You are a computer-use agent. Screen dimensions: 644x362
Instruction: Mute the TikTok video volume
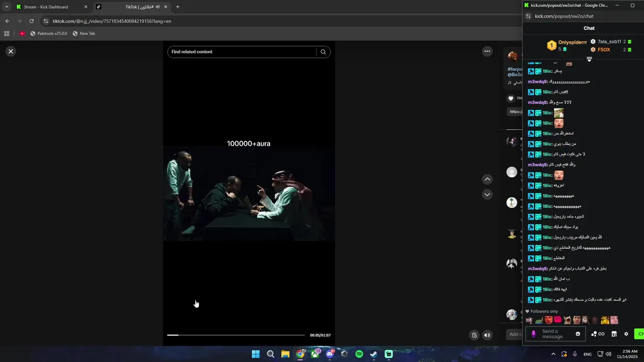click(487, 335)
